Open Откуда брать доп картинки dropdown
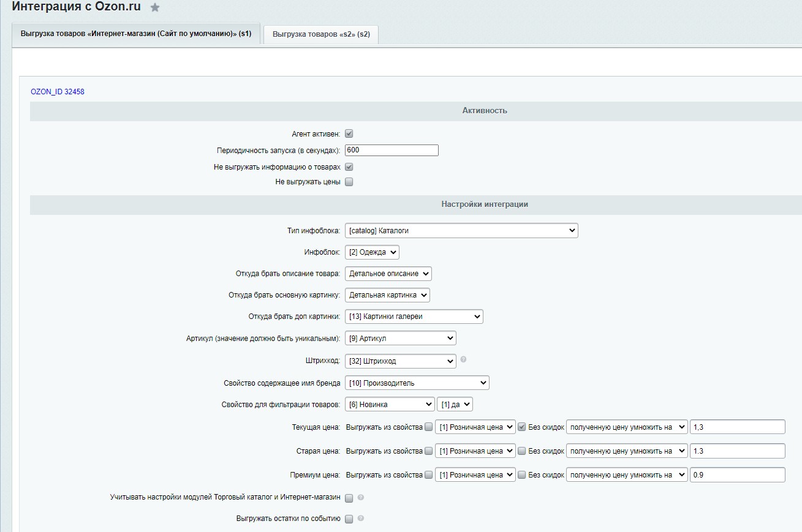802x532 pixels. (414, 317)
